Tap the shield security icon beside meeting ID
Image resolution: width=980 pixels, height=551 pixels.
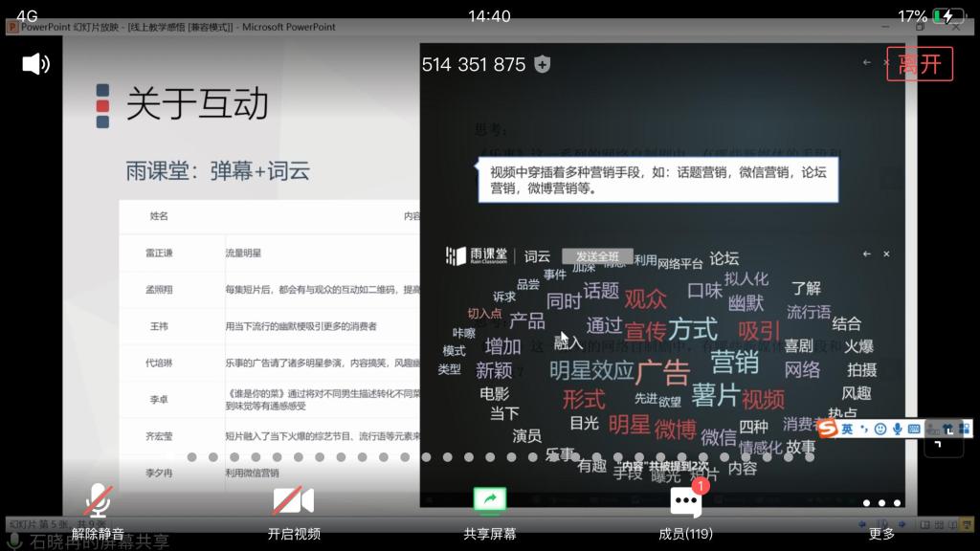coord(543,64)
